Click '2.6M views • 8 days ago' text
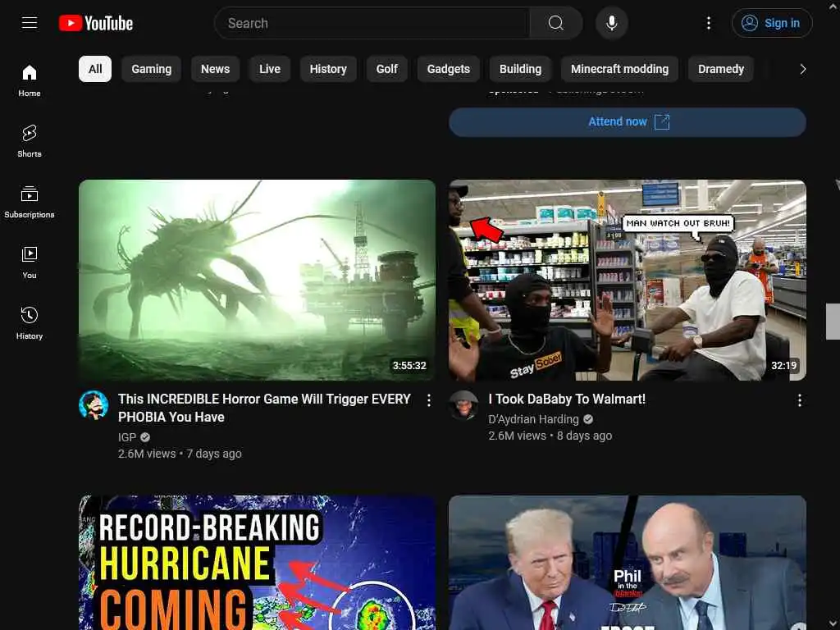 coord(550,436)
